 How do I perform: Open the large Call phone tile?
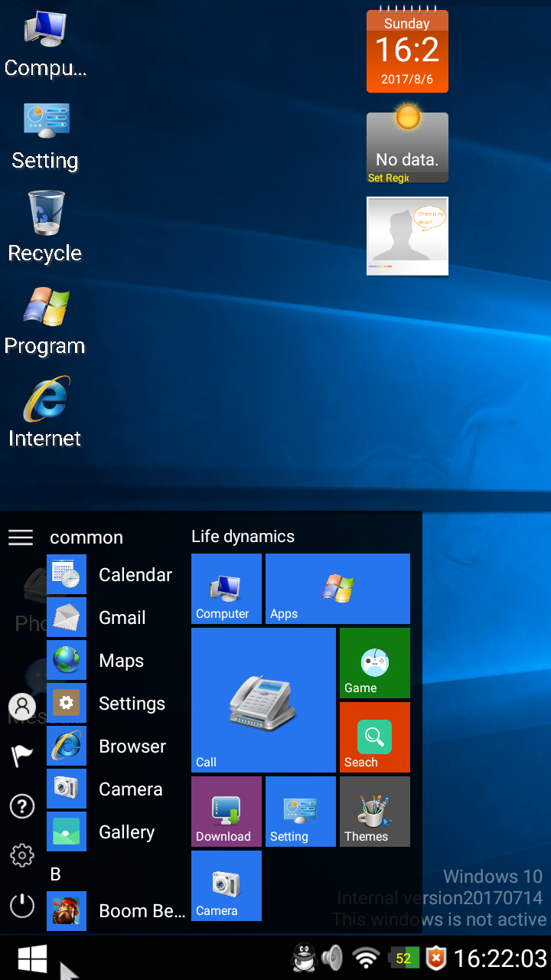point(263,701)
